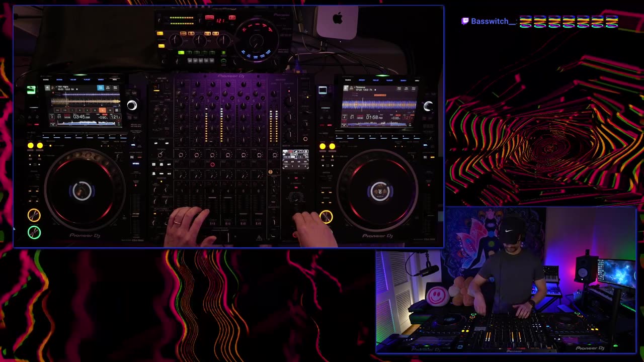This screenshot has width=644, height=362.
Task: Click the red 121 BPM display on RMX unit
Action: pos(220,21)
